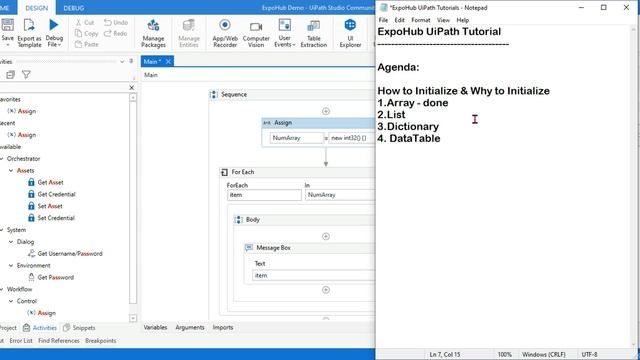
Task: Click the Undo button
Action: click(x=116, y=22)
